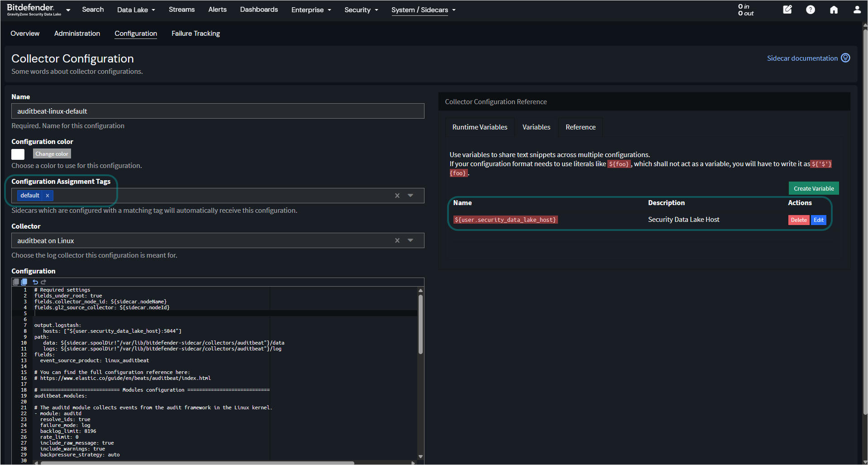Clear the selected auditbeat on Linux collector
Viewport: 868px width, 465px height.
tap(397, 240)
